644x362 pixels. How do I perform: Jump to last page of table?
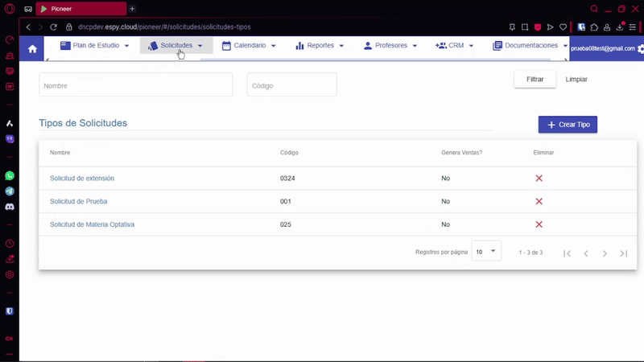pyautogui.click(x=623, y=253)
